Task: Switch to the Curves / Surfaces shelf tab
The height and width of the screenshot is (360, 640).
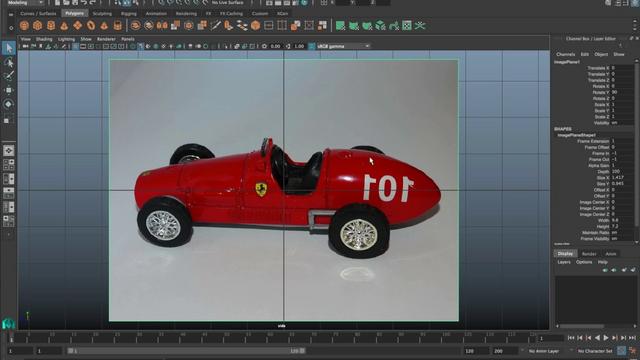Action: 38,13
